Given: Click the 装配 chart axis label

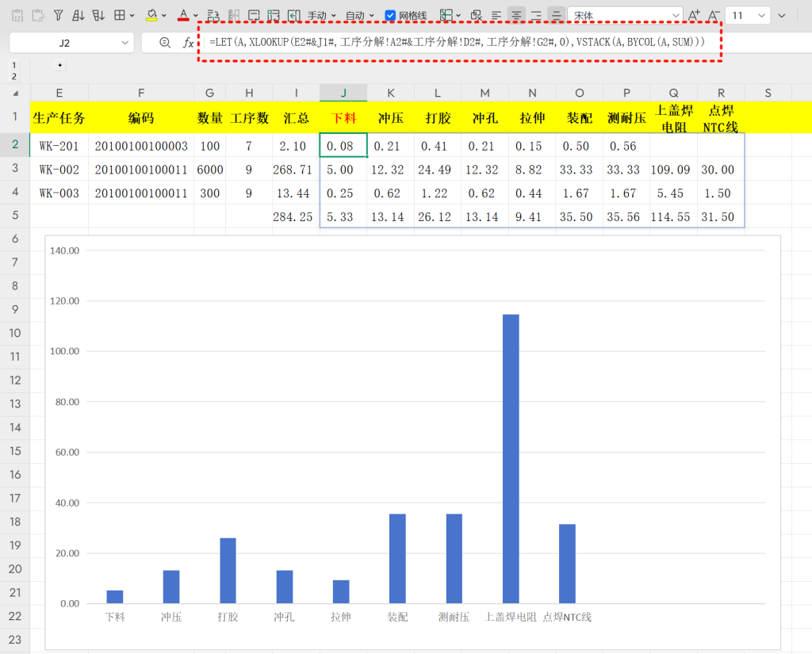Looking at the screenshot, I should (397, 617).
